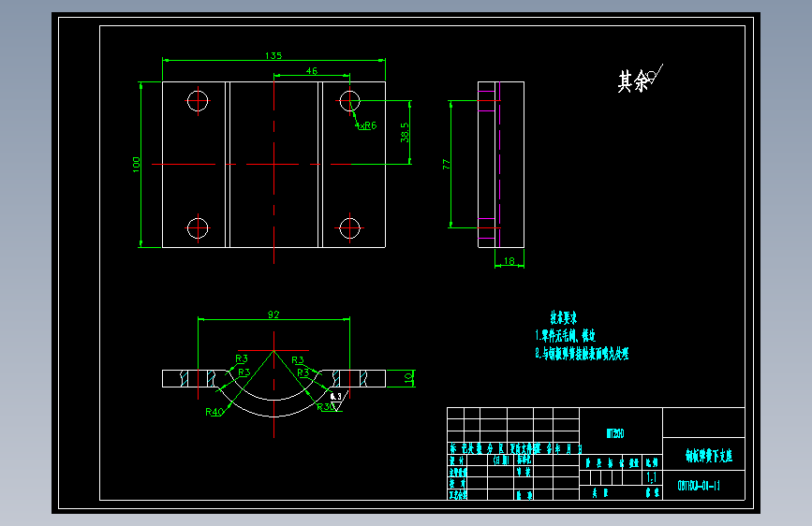Click the 77 dimension in side view
The height and width of the screenshot is (526, 812).
[446, 165]
